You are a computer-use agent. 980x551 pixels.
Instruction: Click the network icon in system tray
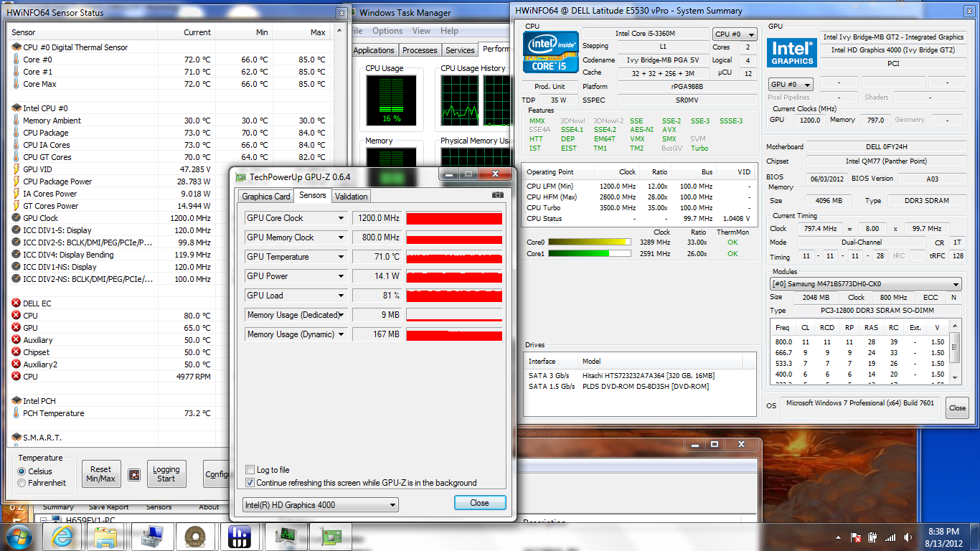point(890,537)
